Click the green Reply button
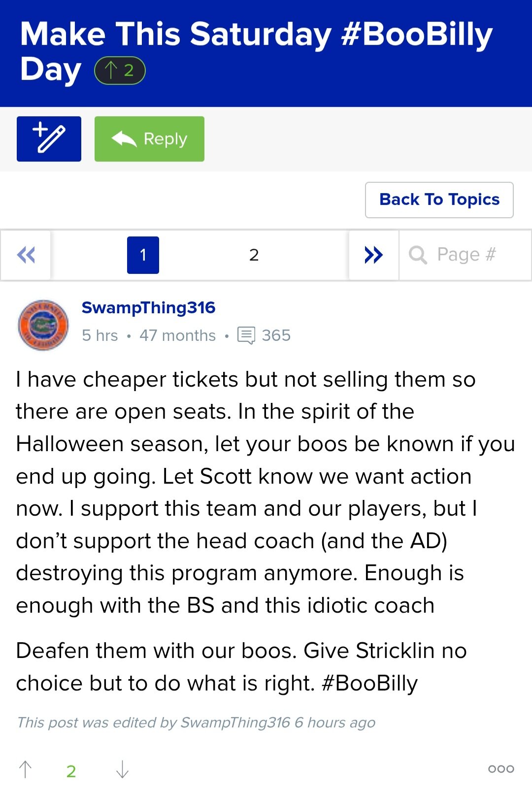Image resolution: width=532 pixels, height=791 pixels. [149, 139]
